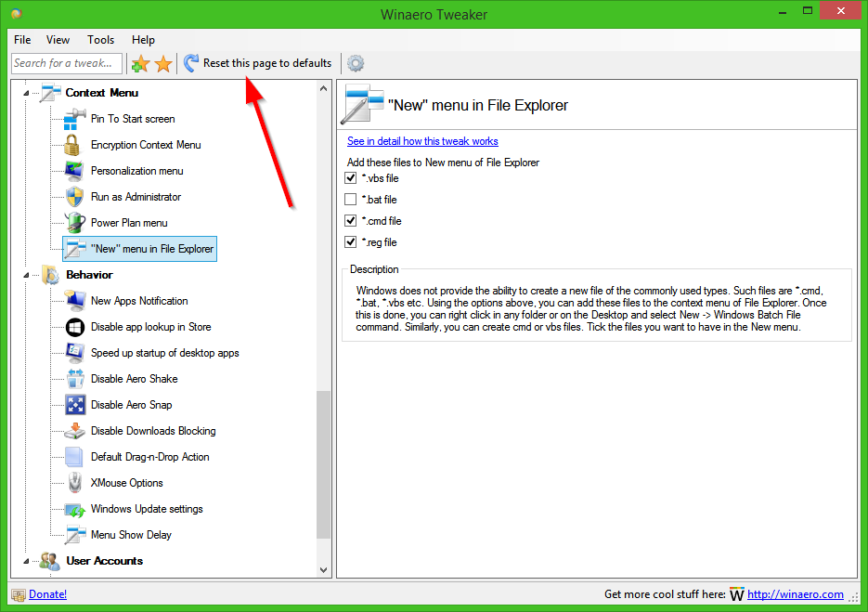Select Run as Administrator text
The image size is (868, 612).
(x=136, y=197)
